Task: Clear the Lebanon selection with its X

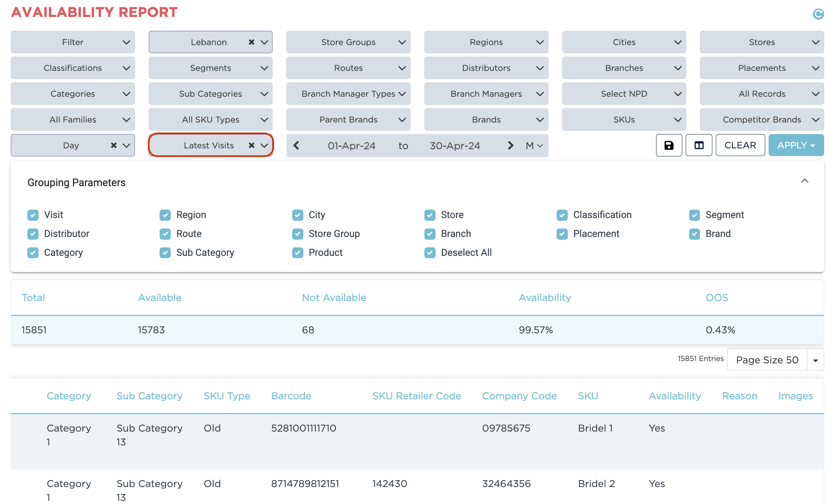Action: click(x=251, y=42)
